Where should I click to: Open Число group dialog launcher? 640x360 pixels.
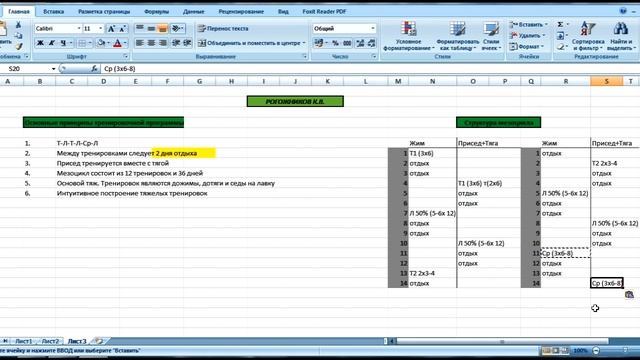pos(374,56)
